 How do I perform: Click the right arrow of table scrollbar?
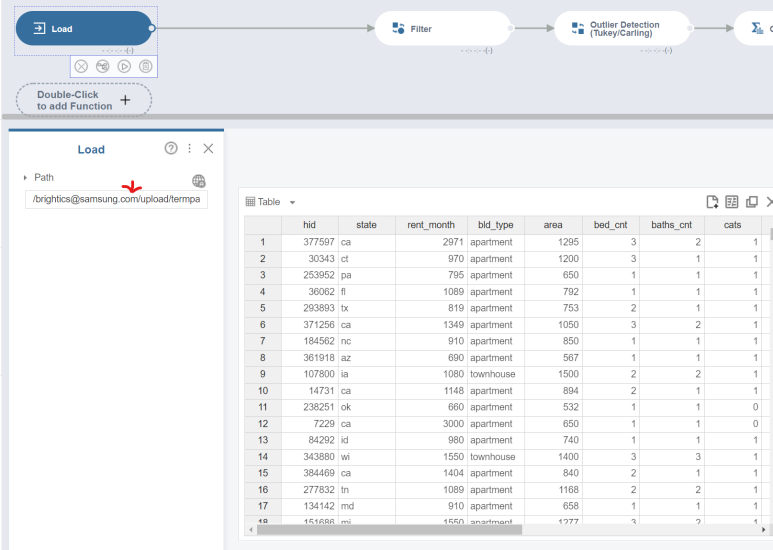[763, 530]
